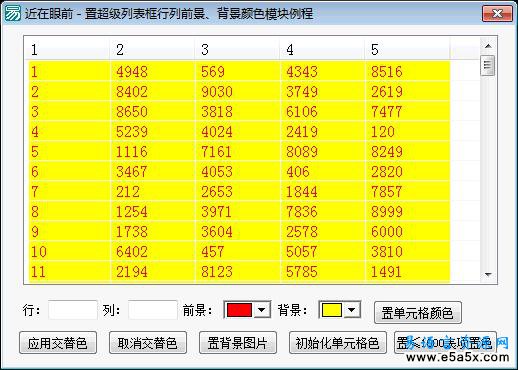Open the 背景 background color dropdown arrow
This screenshot has height=370, width=518.
[351, 310]
